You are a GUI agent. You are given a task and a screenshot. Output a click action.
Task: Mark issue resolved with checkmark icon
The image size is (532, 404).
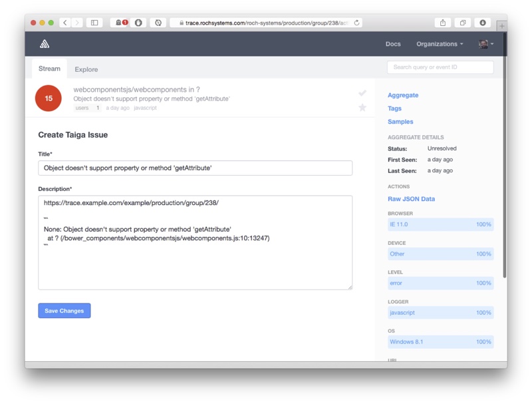pyautogui.click(x=362, y=93)
